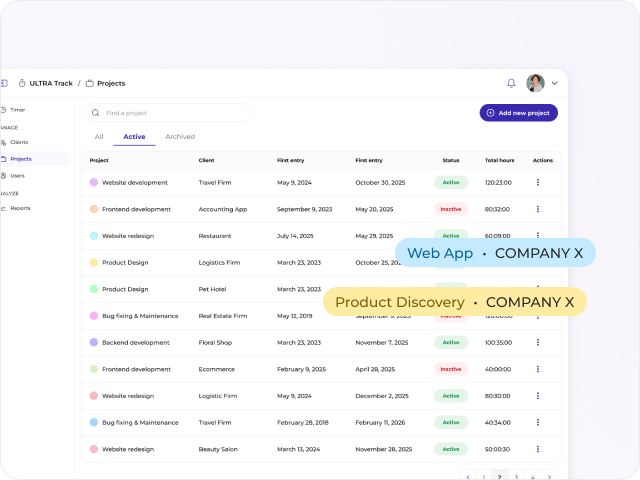Click the Web App Company X tag
The height and width of the screenshot is (480, 640).
(x=495, y=253)
